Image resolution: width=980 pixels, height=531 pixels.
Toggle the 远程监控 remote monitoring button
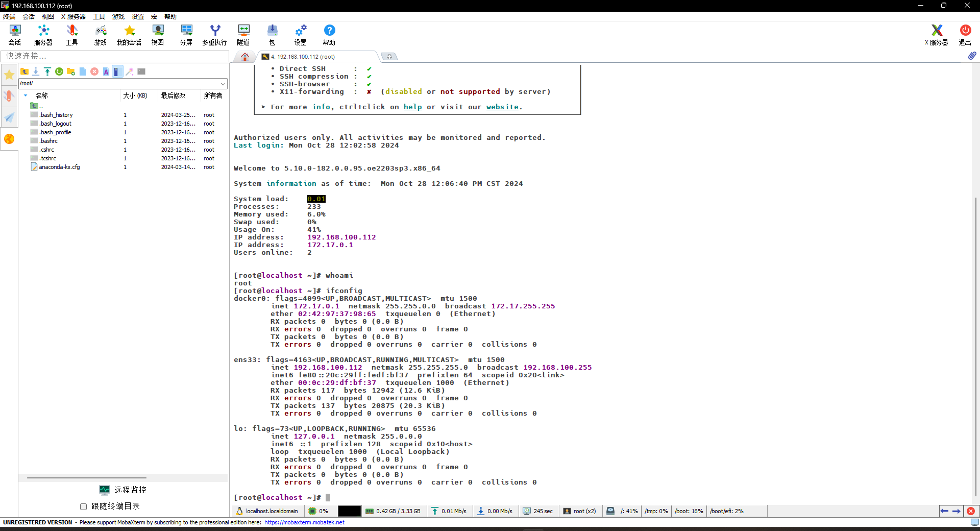(123, 490)
